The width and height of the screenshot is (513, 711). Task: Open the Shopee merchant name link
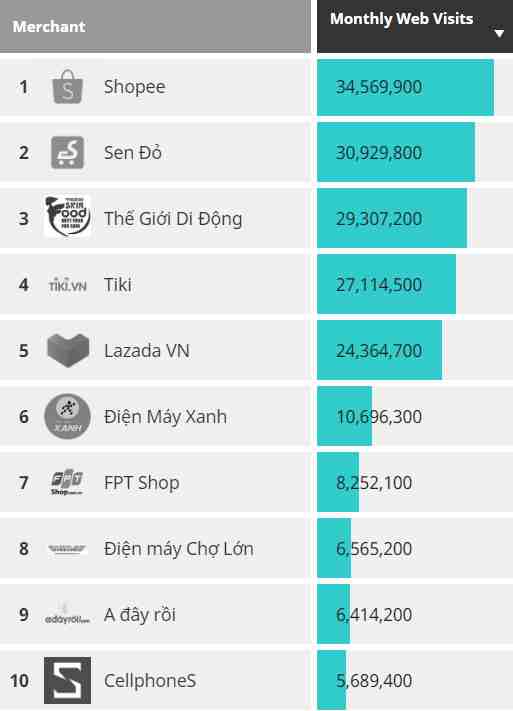coord(135,87)
